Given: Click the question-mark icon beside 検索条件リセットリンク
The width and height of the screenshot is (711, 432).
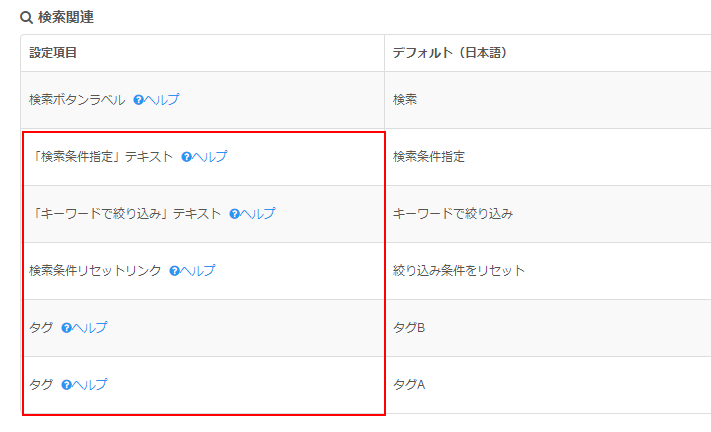Looking at the screenshot, I should 175,271.
